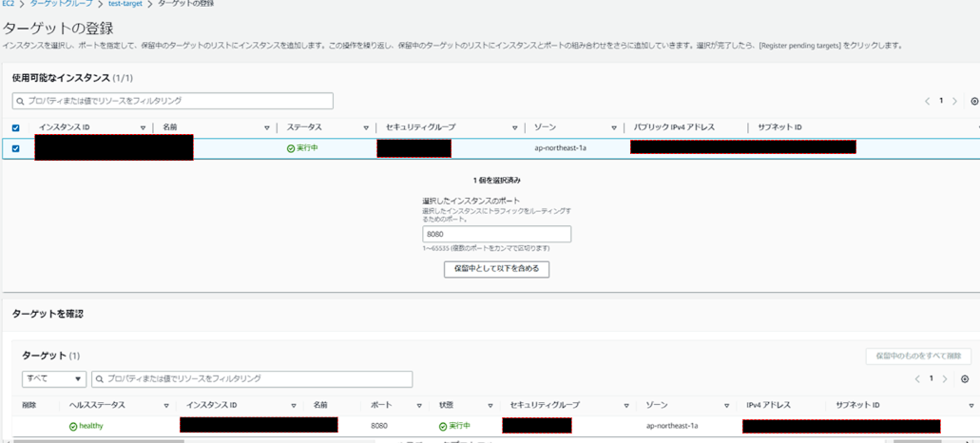Uncheck the running instance row checkbox
The height and width of the screenshot is (443, 980).
tap(15, 148)
